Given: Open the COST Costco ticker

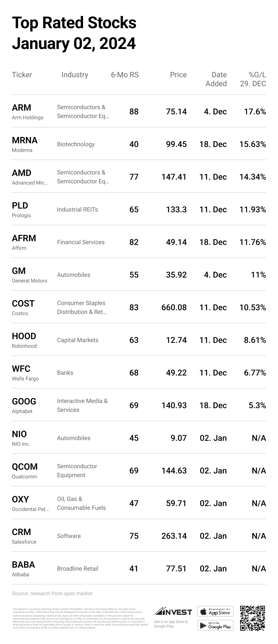Looking at the screenshot, I should pyautogui.click(x=23, y=303).
